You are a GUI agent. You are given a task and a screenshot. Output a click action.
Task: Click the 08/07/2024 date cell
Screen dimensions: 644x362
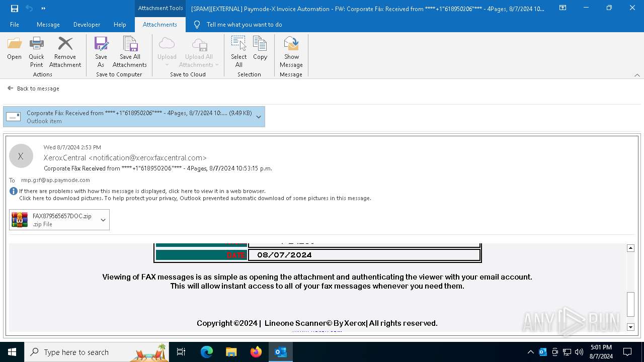click(364, 255)
